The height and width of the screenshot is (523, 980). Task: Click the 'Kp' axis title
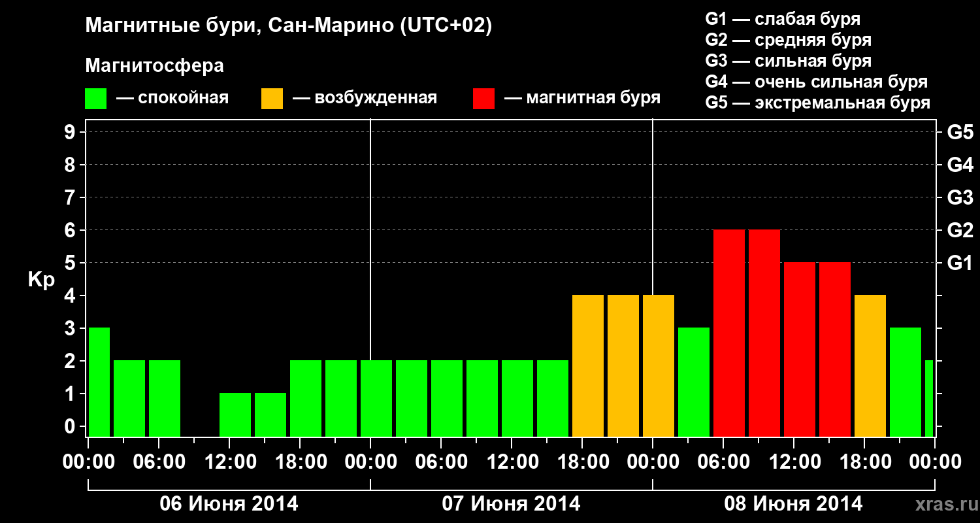point(41,280)
